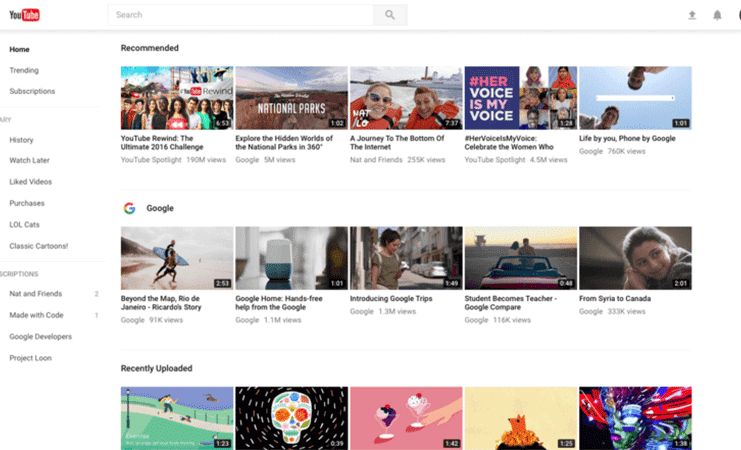Image resolution: width=741 pixels, height=450 pixels.
Task: Open title Student Becomes Teacher - Google Compare
Action: 511,303
